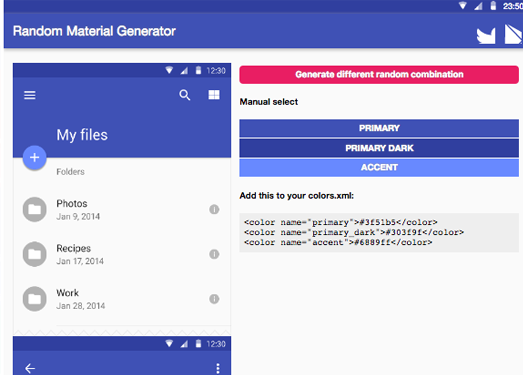Screen dimensions: 523x375
Task: Select the Work row name
Action: (67, 293)
